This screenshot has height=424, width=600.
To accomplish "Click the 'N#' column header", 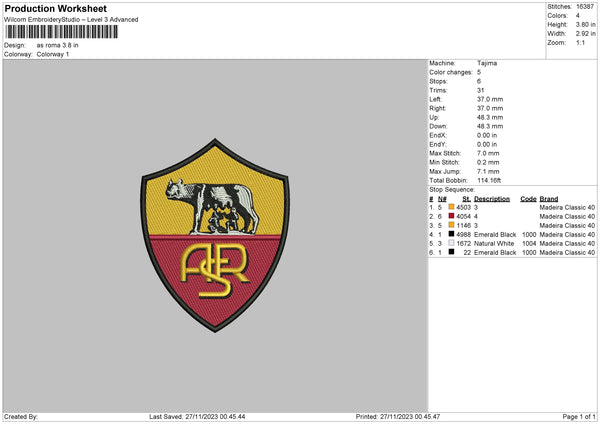I will 442,199.
